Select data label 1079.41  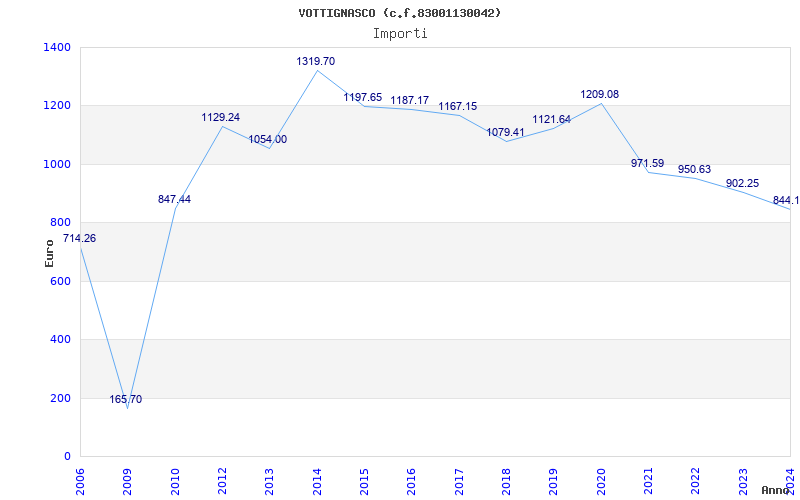pos(505,132)
